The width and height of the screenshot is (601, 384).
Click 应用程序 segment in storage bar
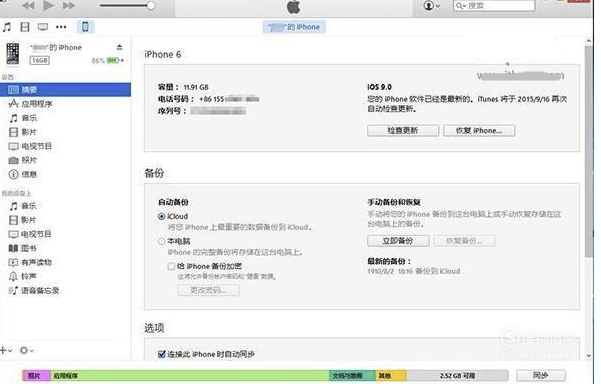190,376
